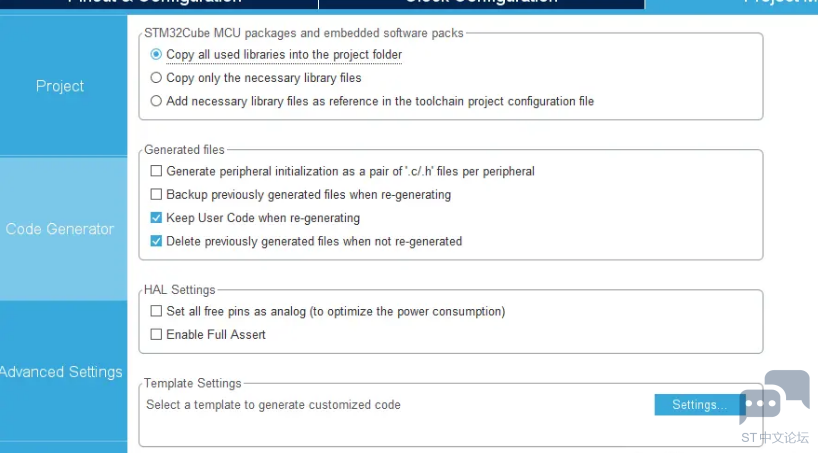Toggle Delete previously generated files checkbox
The image size is (818, 453).
(156, 241)
